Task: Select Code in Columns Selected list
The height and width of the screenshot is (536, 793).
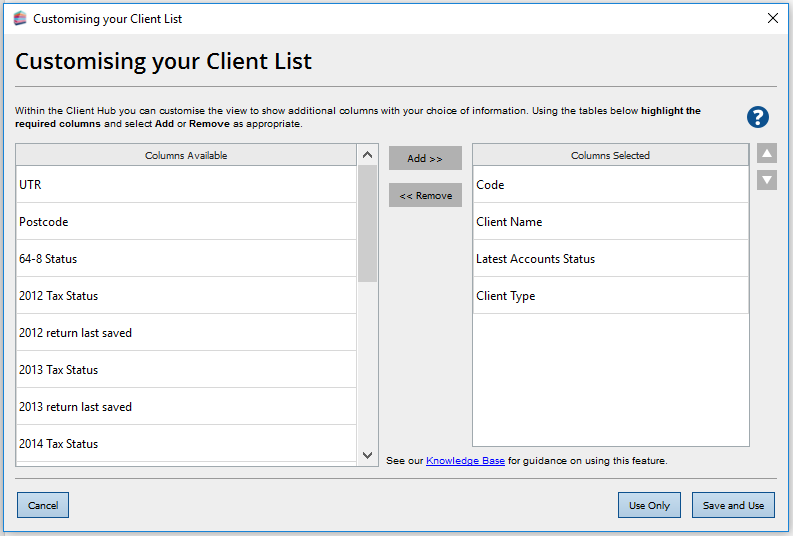Action: (610, 185)
